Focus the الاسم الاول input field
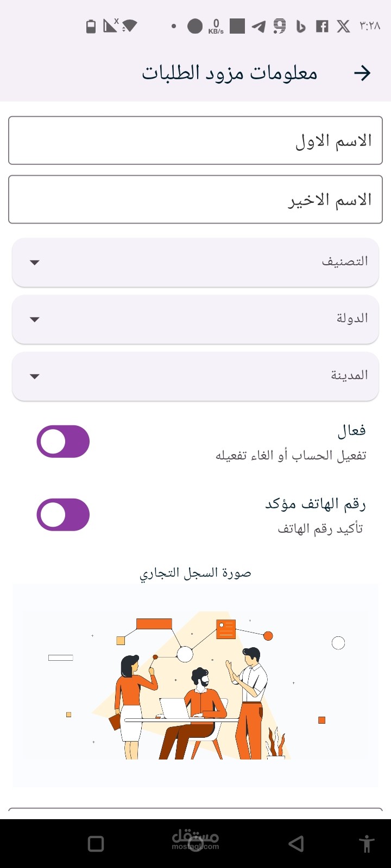Viewport: 391px width, 868px height. (195, 141)
